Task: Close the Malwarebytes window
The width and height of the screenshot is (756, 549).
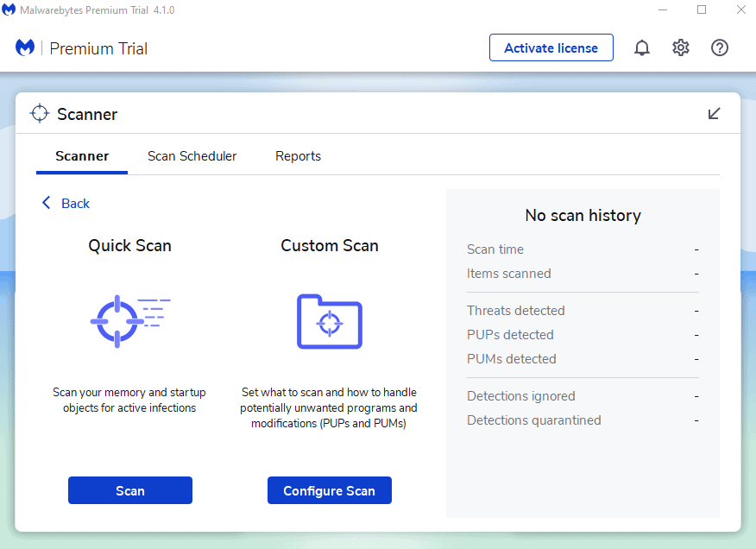Action: [x=741, y=9]
